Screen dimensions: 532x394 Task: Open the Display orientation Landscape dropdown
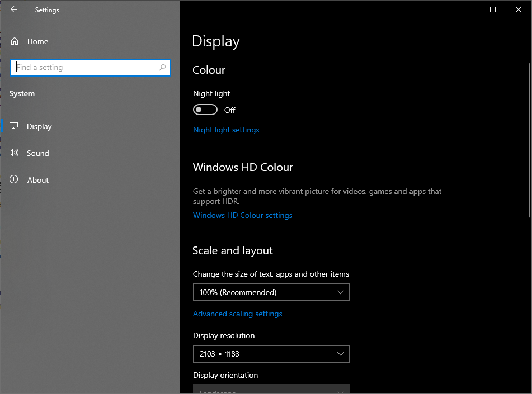pos(271,390)
